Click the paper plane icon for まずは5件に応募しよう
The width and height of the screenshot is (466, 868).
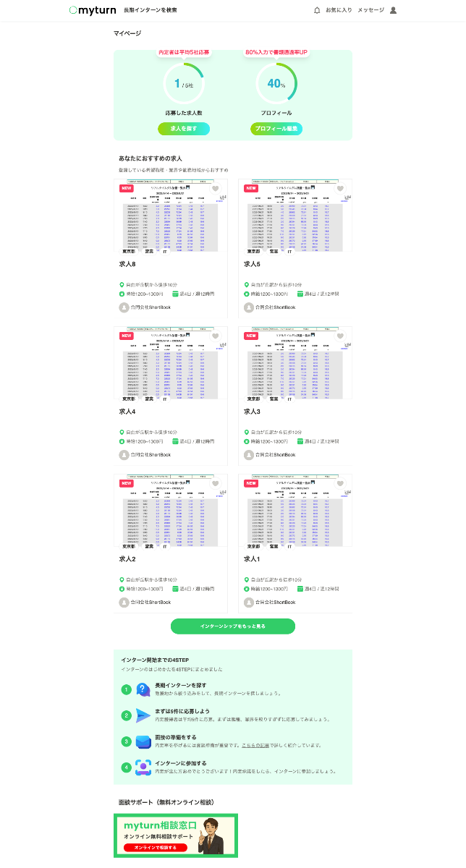tap(143, 715)
